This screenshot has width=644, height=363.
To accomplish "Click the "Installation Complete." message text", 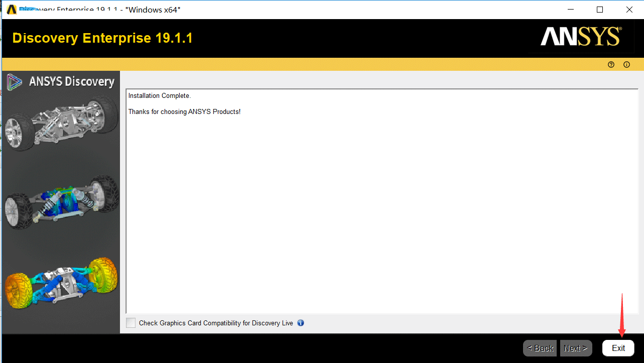I will [x=160, y=95].
